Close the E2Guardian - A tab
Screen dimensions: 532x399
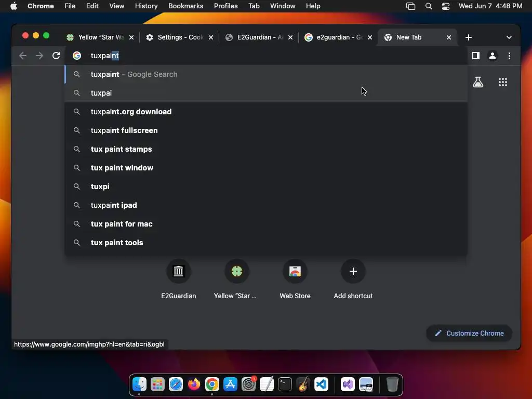click(x=290, y=37)
